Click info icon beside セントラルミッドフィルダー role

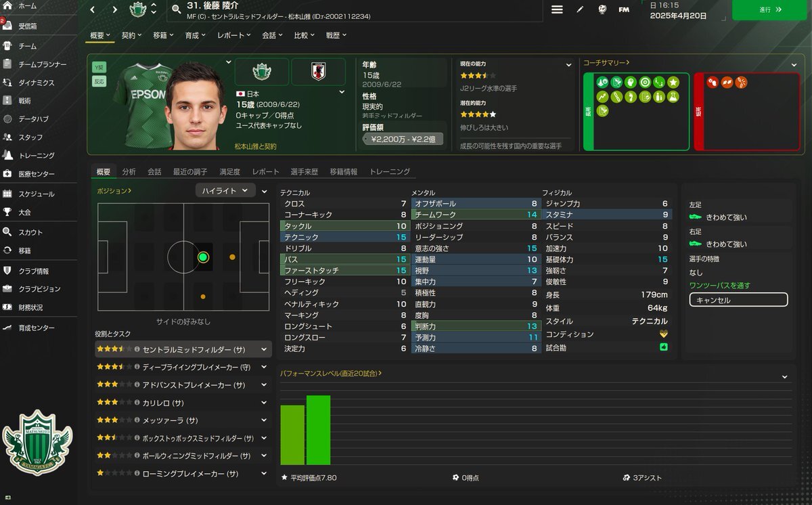tap(137, 349)
